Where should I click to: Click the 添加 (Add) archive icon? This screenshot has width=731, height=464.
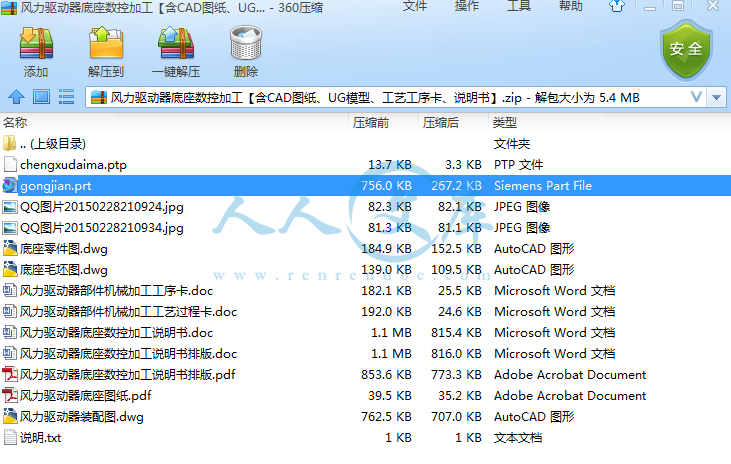(36, 43)
